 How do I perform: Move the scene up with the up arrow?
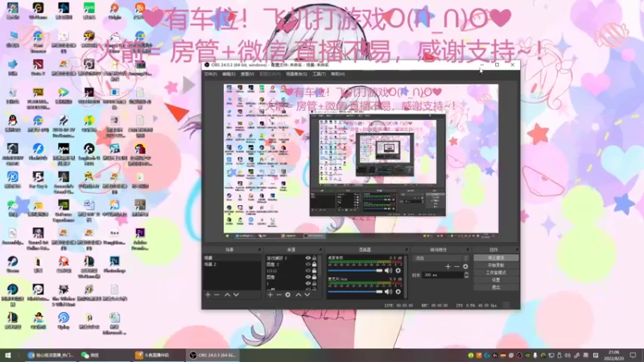coord(227,294)
